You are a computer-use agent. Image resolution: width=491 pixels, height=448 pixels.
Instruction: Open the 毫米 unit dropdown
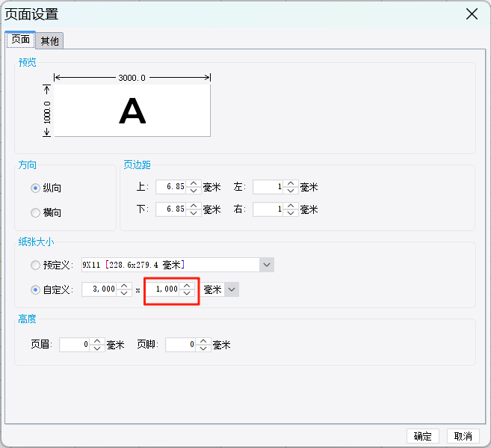[x=232, y=289]
